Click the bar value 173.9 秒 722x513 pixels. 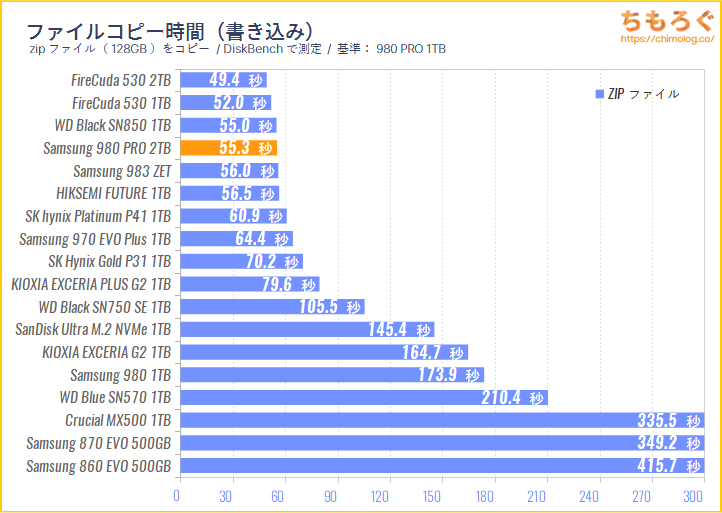[449, 375]
